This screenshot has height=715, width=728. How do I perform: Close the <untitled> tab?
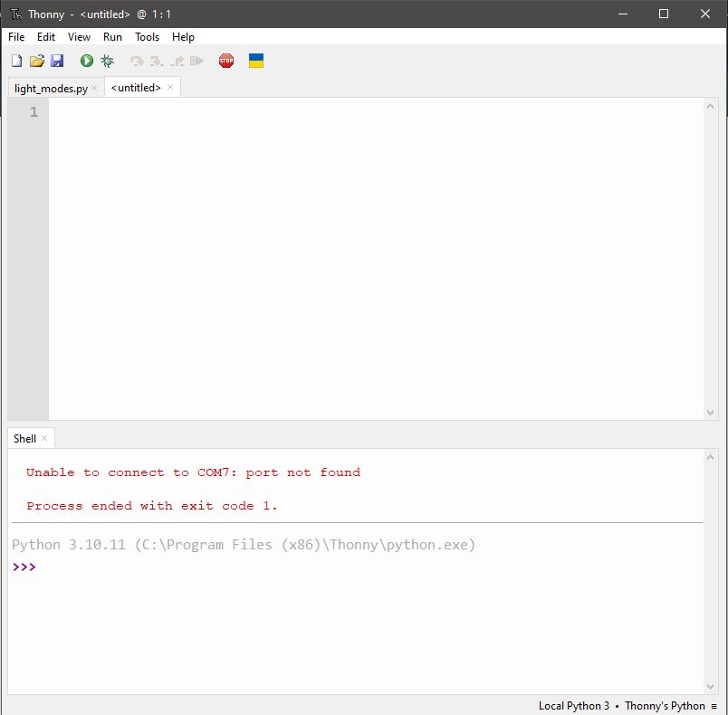click(x=170, y=87)
